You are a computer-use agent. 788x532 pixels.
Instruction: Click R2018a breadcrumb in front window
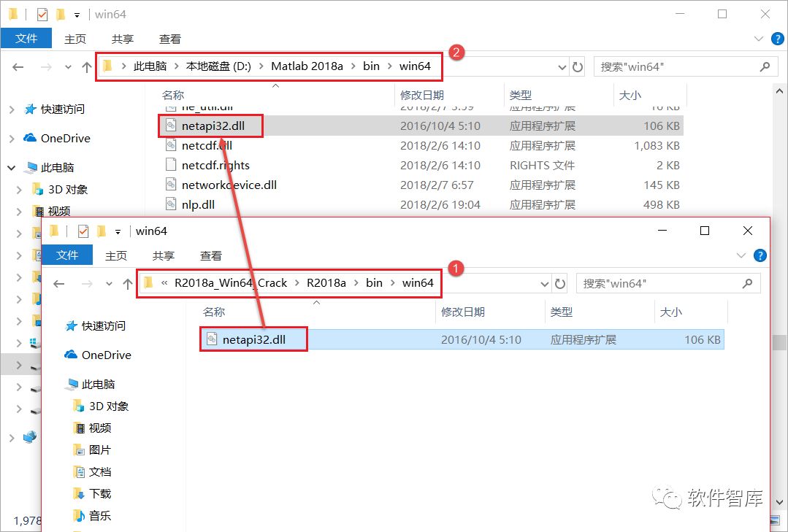pyautogui.click(x=326, y=283)
